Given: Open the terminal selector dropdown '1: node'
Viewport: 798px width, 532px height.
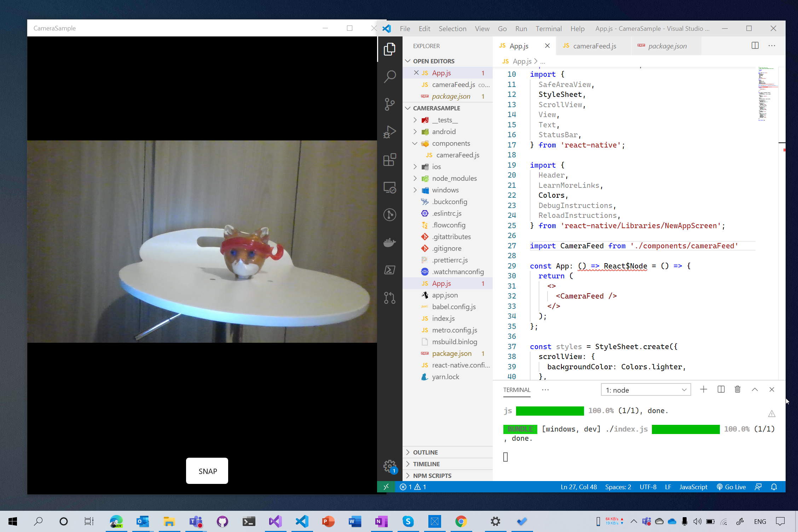Looking at the screenshot, I should (646, 390).
